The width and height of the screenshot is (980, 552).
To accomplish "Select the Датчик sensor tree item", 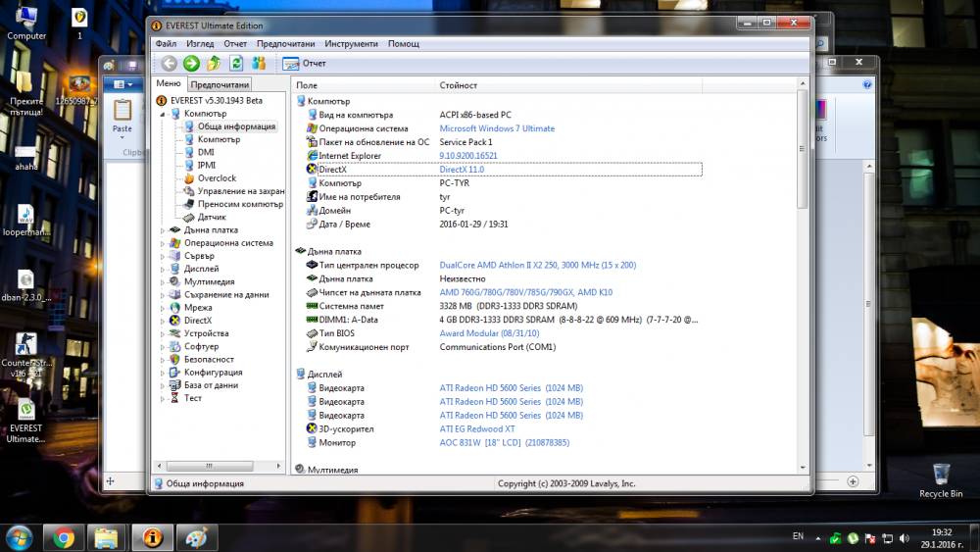I will [212, 217].
